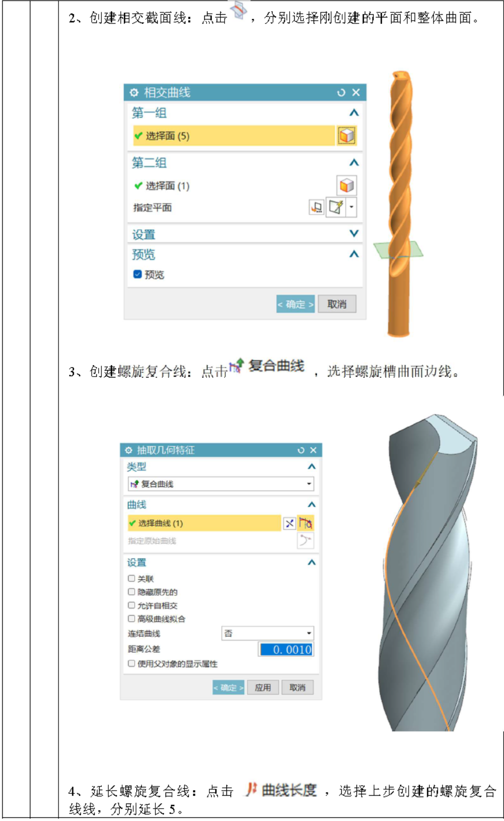The image size is (504, 821).
Task: Click the first group face selection cube icon
Action: click(x=347, y=136)
